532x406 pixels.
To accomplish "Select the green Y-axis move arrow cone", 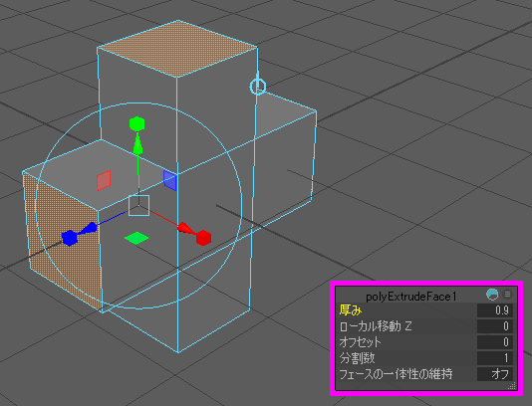I will [x=137, y=144].
